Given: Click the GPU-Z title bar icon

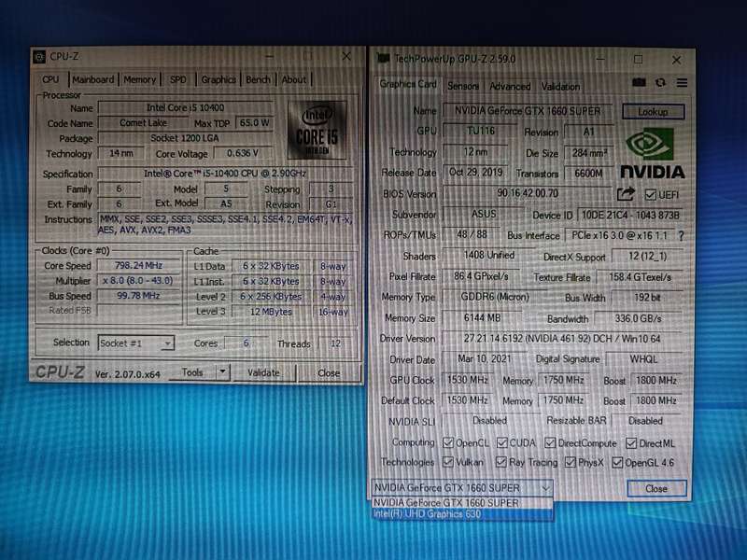Looking at the screenshot, I should [383, 59].
